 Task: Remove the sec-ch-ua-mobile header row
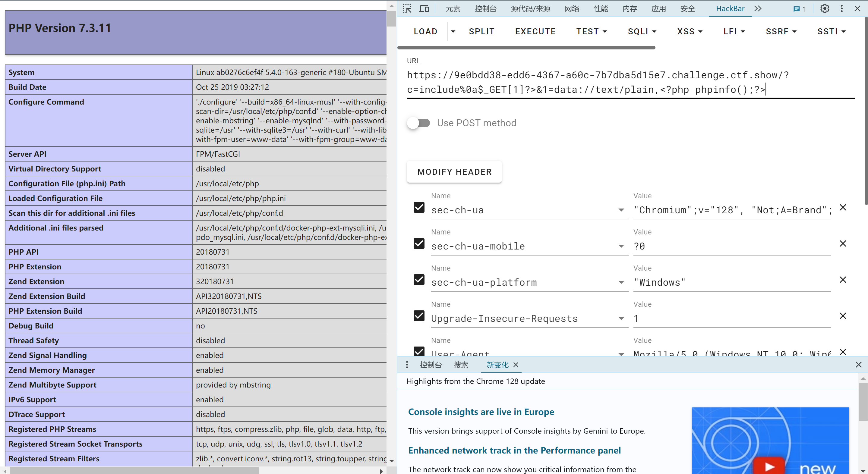tap(843, 243)
